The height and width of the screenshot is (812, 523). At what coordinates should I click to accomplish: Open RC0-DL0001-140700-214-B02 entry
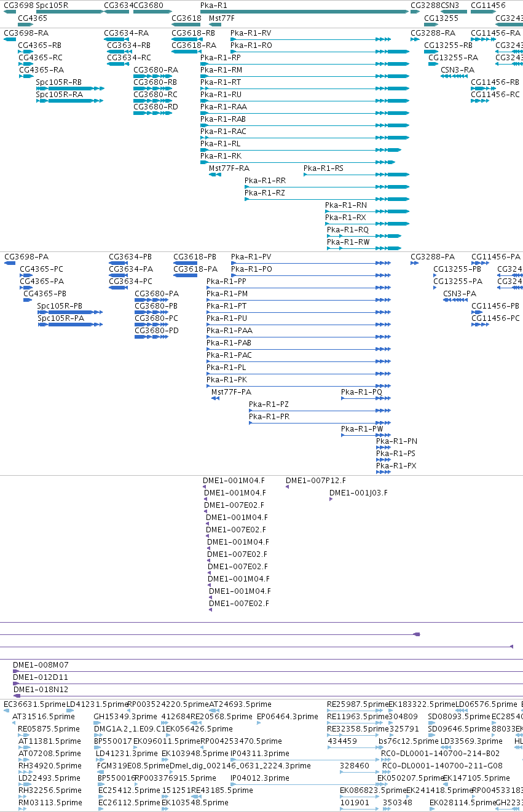[441, 753]
